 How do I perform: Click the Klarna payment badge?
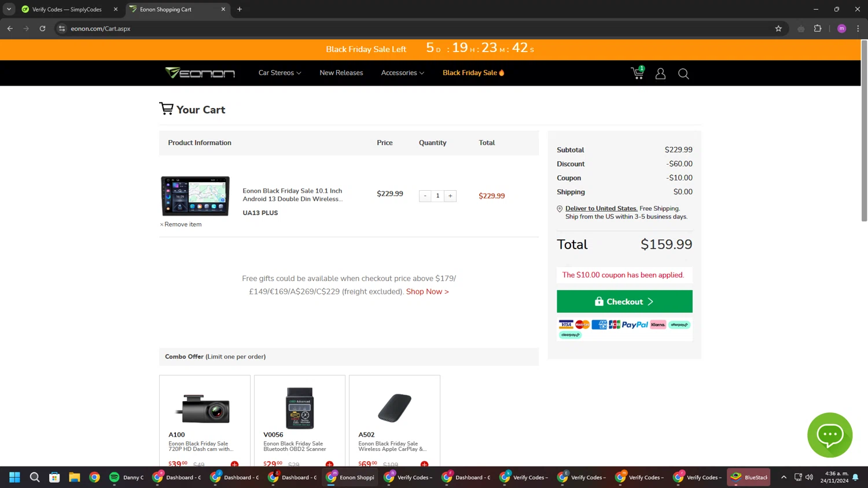658,324
